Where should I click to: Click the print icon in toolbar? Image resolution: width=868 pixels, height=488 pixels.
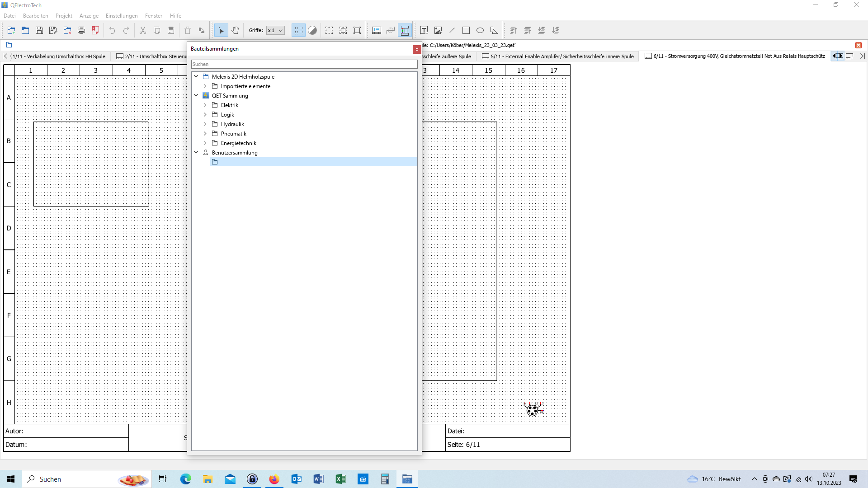[81, 30]
